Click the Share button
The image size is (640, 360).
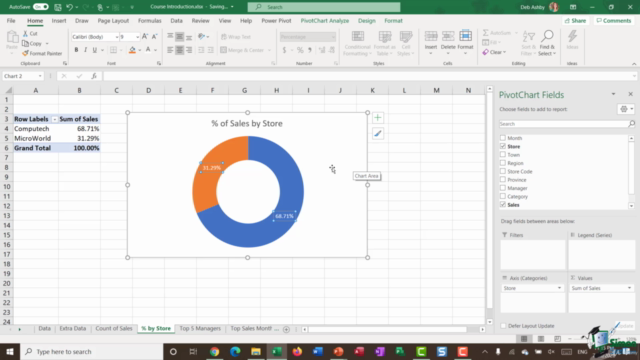(x=575, y=20)
